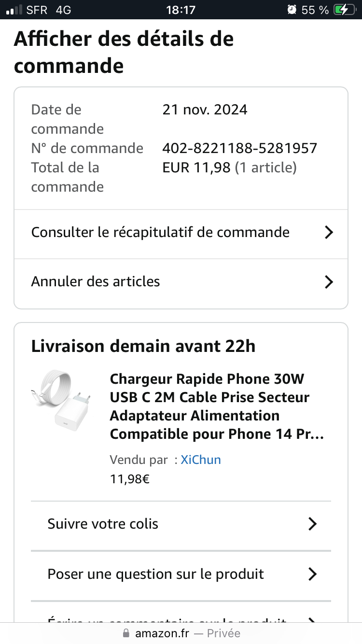Screen dimensions: 362x644
Task: Tap the white charger product thumbnail
Action: (x=61, y=397)
